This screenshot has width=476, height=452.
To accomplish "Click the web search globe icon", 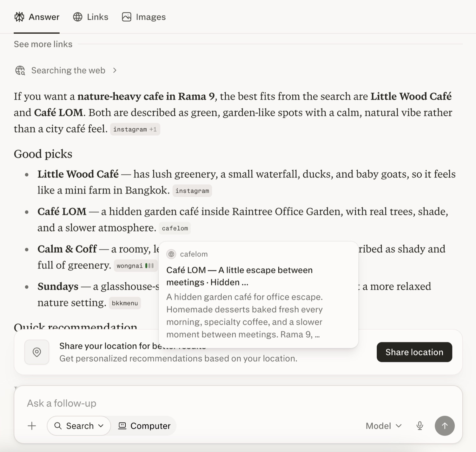I will click(20, 71).
